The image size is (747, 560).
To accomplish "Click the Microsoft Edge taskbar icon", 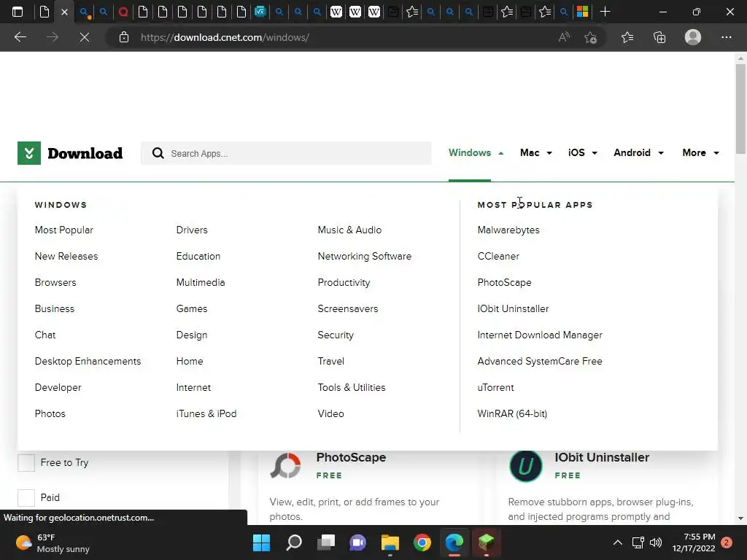I will pyautogui.click(x=454, y=542).
